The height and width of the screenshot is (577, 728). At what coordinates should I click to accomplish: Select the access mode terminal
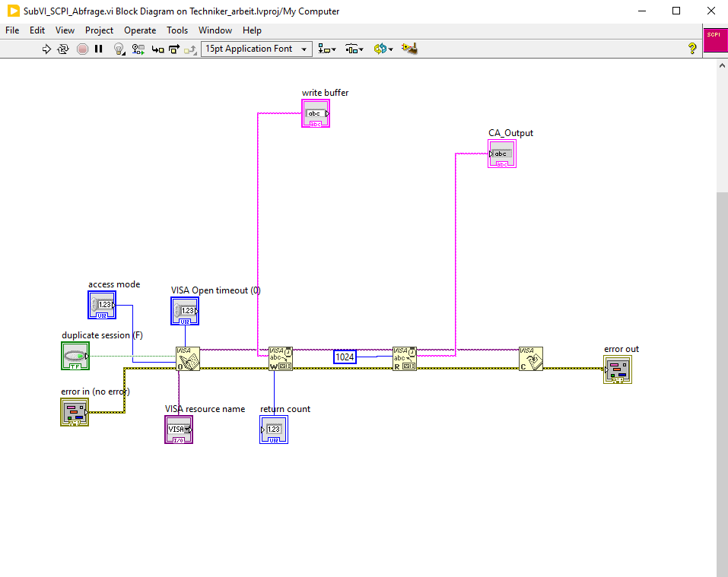102,305
